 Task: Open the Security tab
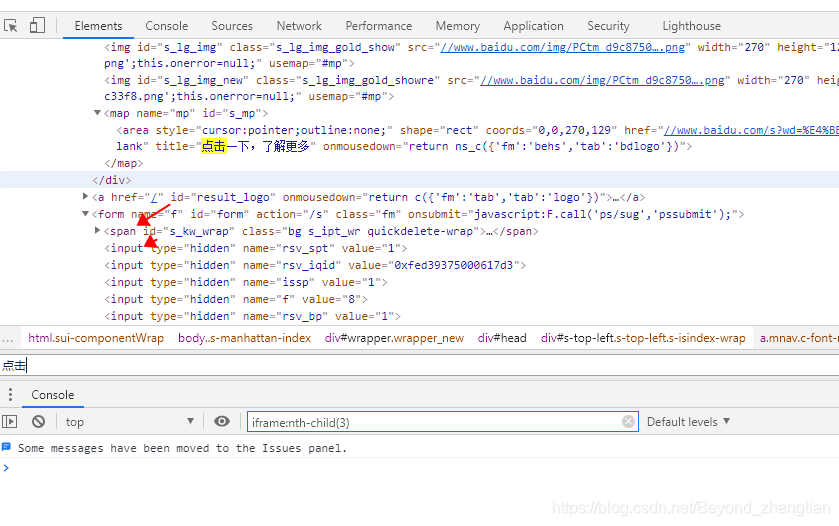point(608,26)
